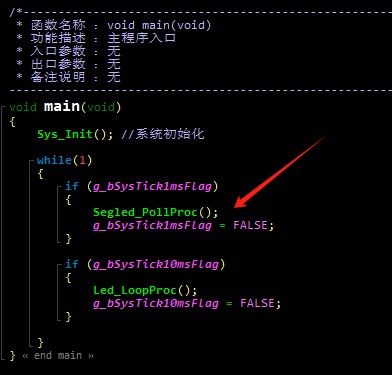The width and height of the screenshot is (392, 375).
Task: Click the Sys_Init() call
Action: tap(75, 134)
